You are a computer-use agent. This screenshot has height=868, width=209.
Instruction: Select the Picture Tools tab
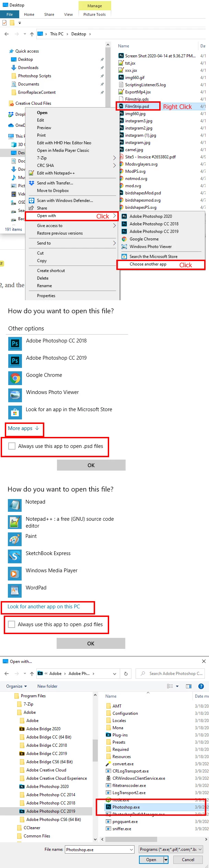coord(94,14)
